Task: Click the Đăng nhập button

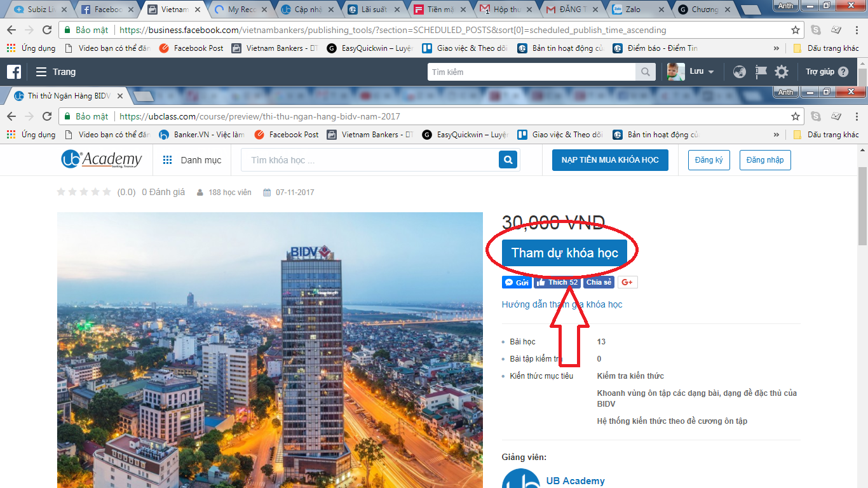Action: click(x=765, y=160)
